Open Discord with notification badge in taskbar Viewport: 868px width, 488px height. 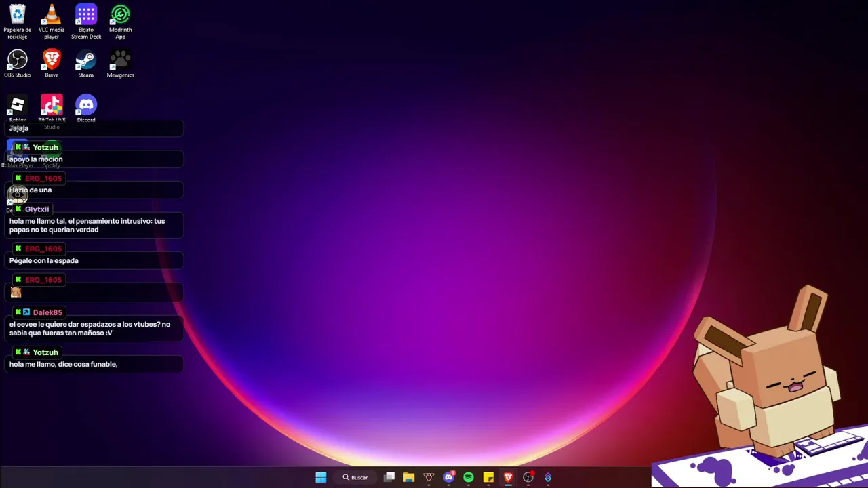click(x=448, y=477)
